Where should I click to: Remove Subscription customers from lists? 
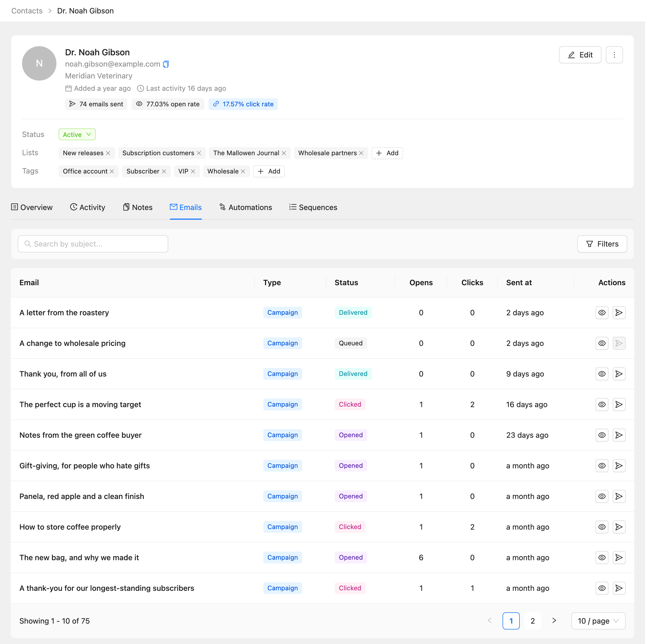tap(199, 153)
